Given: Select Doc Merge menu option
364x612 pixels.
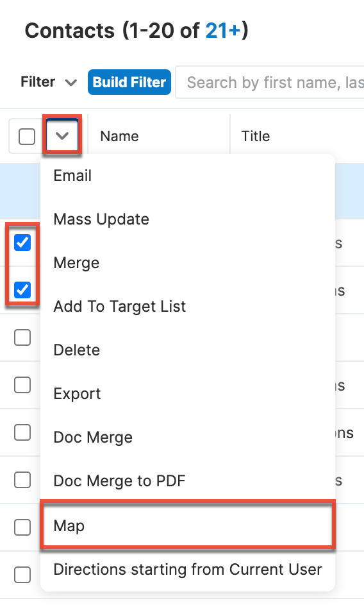Looking at the screenshot, I should (188, 438).
